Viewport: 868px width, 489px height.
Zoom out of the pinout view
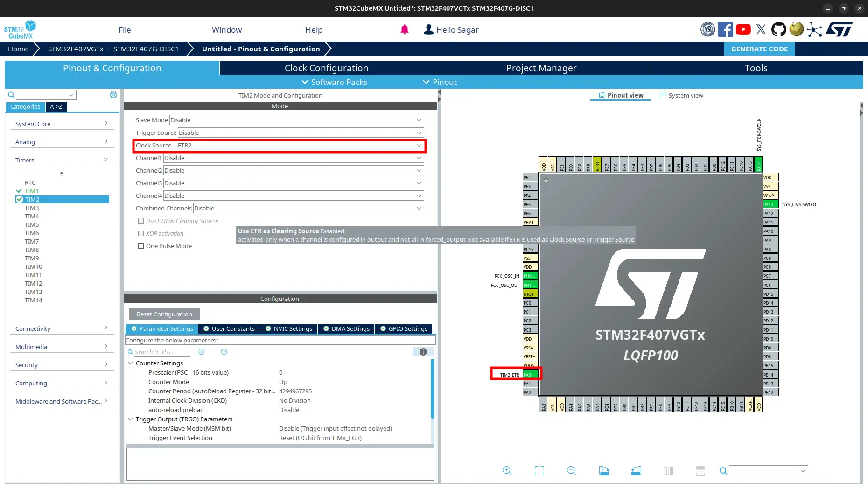point(572,471)
